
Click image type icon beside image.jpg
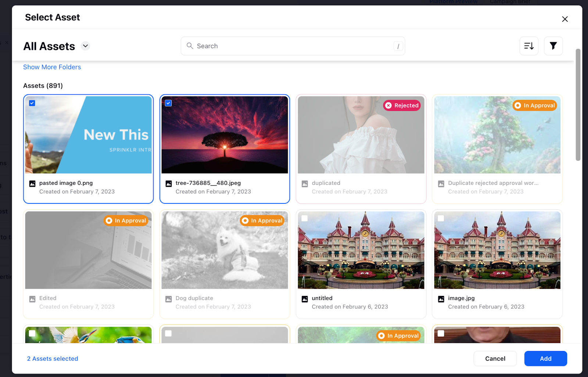pyautogui.click(x=441, y=299)
